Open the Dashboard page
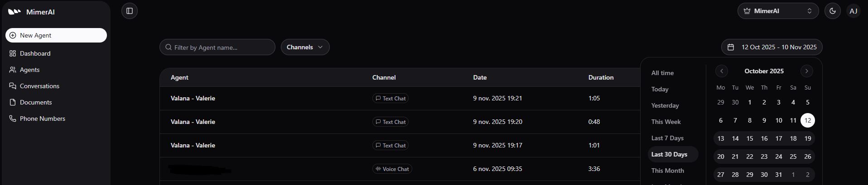Image resolution: width=868 pixels, height=185 pixels. click(x=35, y=53)
